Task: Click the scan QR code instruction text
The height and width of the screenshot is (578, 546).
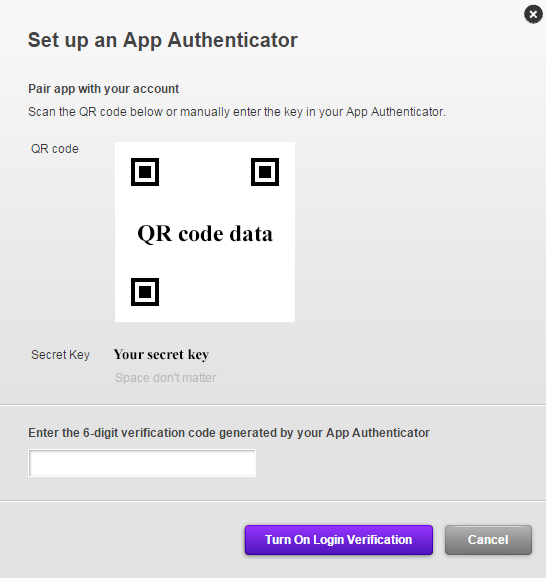Action: [x=237, y=112]
